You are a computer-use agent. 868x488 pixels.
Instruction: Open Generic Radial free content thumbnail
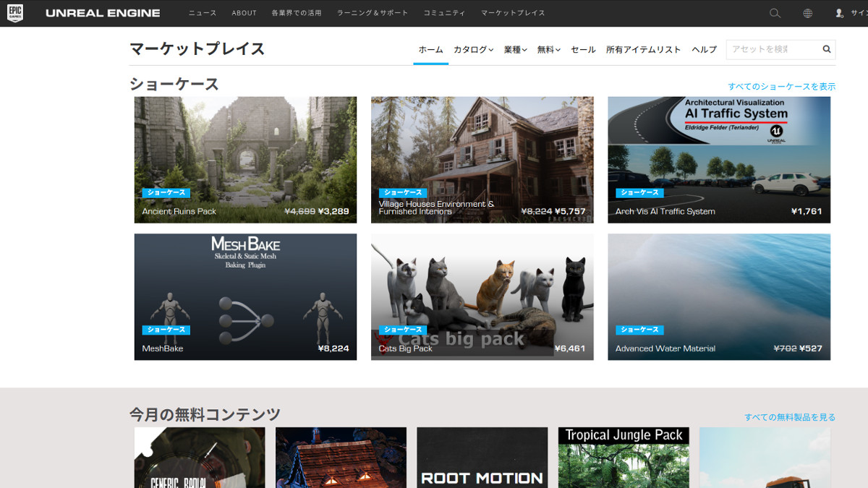200,458
